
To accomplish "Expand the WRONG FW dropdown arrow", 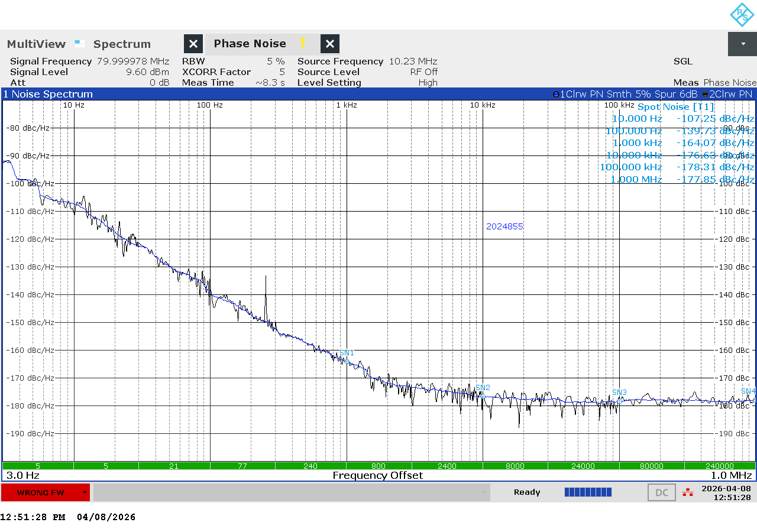I will click(x=85, y=492).
